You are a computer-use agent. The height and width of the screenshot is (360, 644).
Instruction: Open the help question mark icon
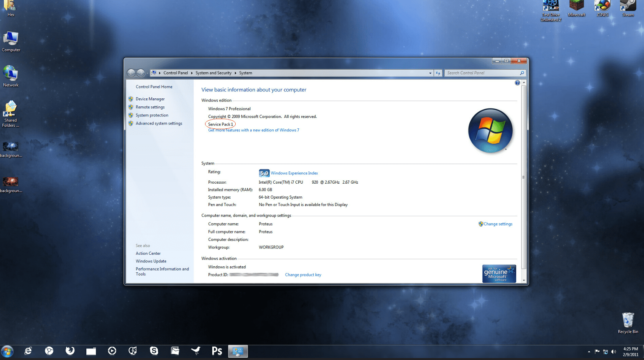pyautogui.click(x=517, y=83)
